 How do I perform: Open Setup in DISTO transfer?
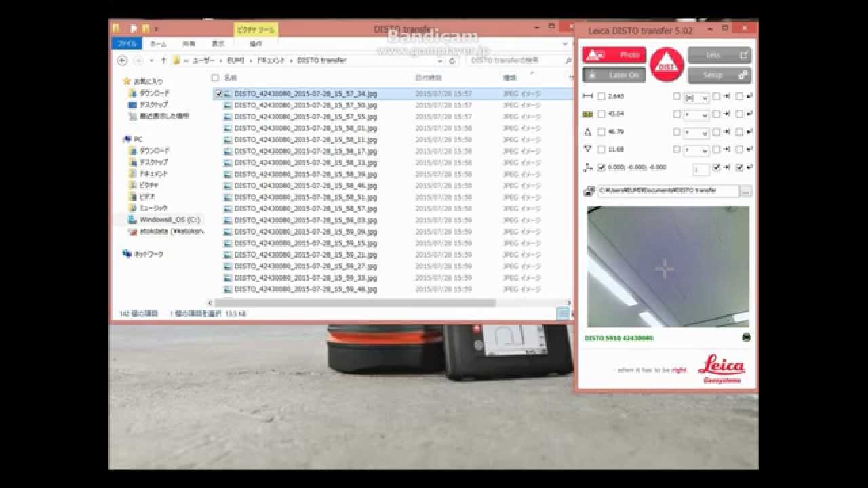pos(719,75)
